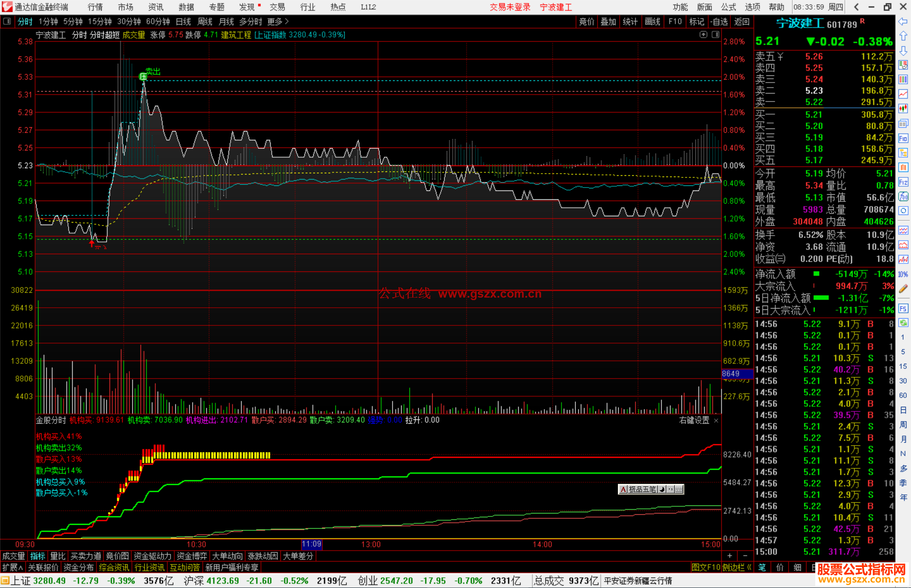Click 互动问答 in bottom bar

185,567
